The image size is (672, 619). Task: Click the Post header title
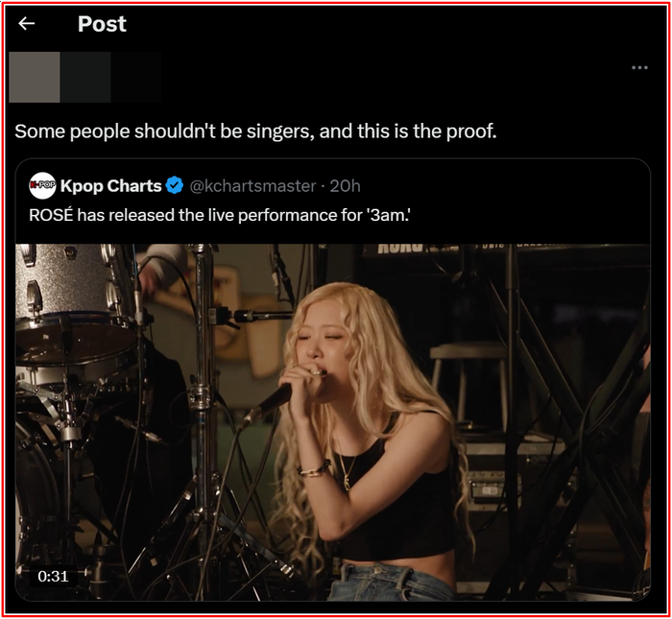point(102,24)
